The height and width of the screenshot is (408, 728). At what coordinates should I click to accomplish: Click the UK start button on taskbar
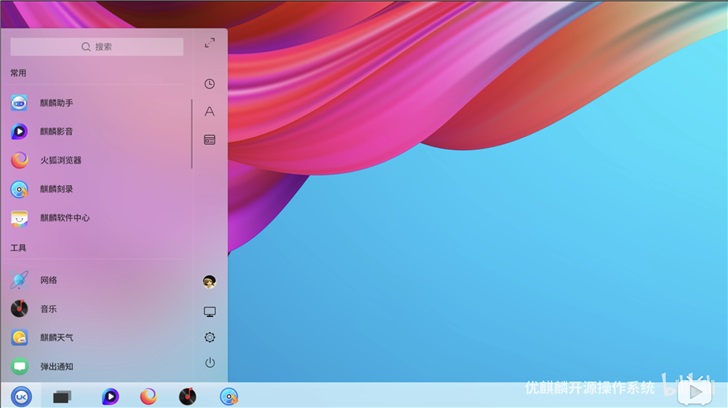pyautogui.click(x=21, y=396)
